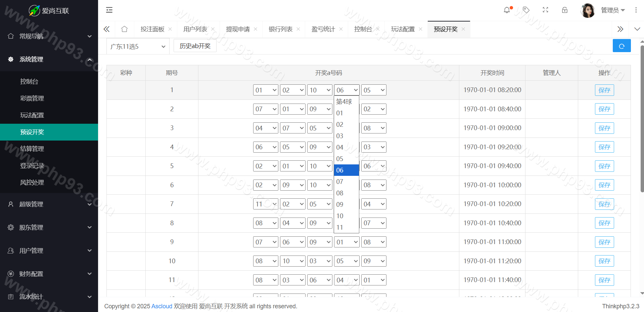
Task: Click the lock screen icon
Action: [565, 10]
